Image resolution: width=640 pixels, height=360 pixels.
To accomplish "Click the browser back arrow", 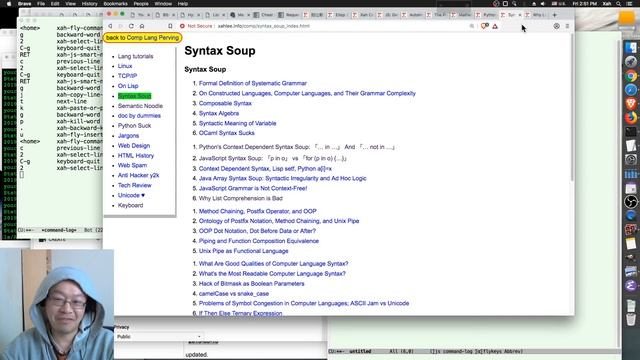I will tap(110, 26).
